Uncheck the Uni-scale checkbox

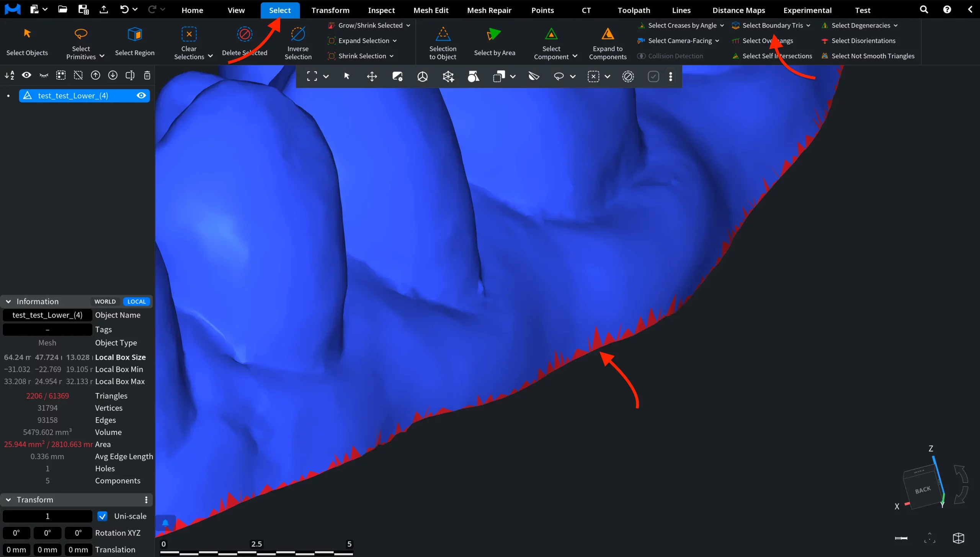(x=102, y=516)
